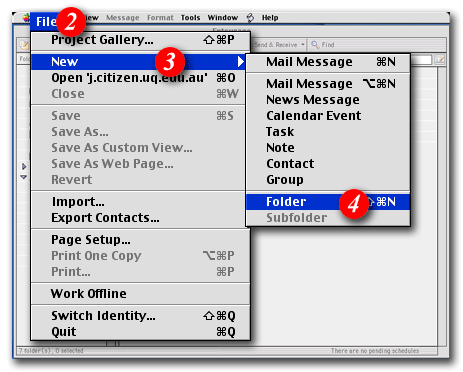The width and height of the screenshot is (463, 372).
Task: Open the Window menu
Action: [223, 18]
